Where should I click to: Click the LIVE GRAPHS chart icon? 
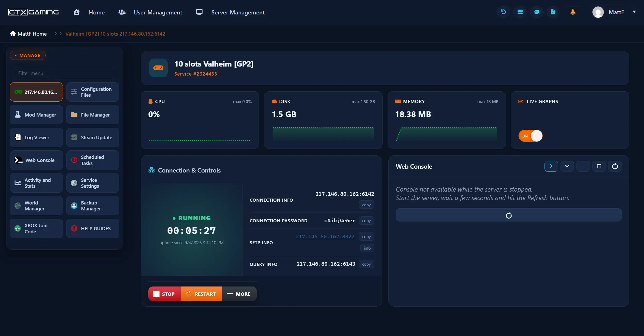[521, 101]
